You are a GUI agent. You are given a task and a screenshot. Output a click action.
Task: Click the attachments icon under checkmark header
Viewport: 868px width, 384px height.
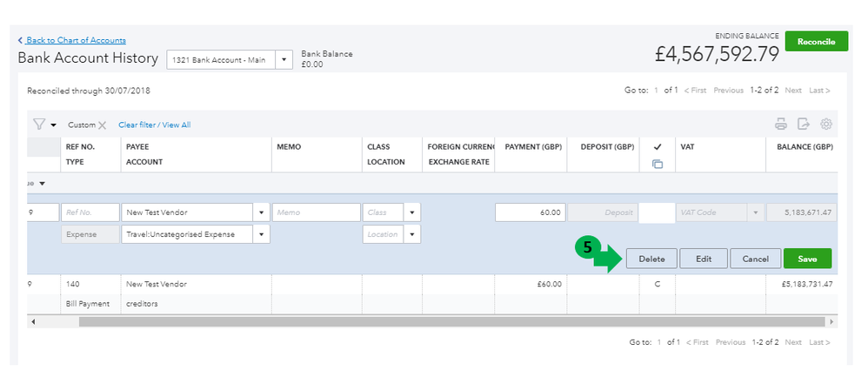pyautogui.click(x=658, y=164)
